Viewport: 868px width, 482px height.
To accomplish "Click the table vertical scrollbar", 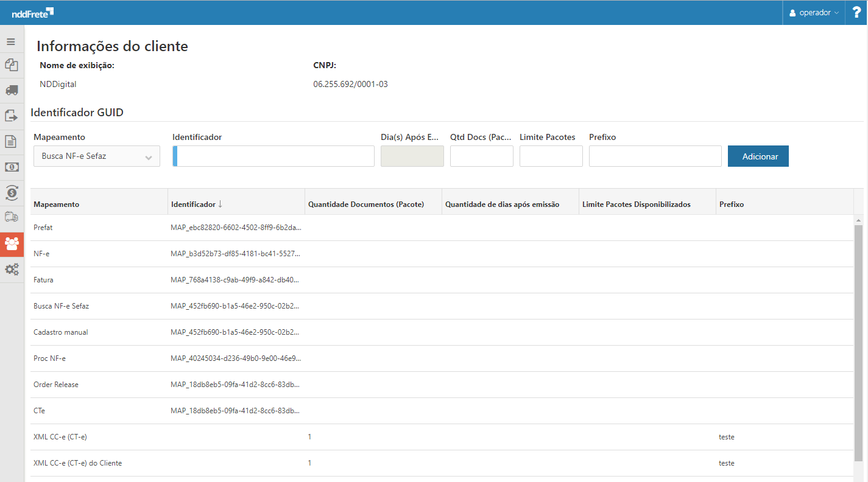I will 858,341.
